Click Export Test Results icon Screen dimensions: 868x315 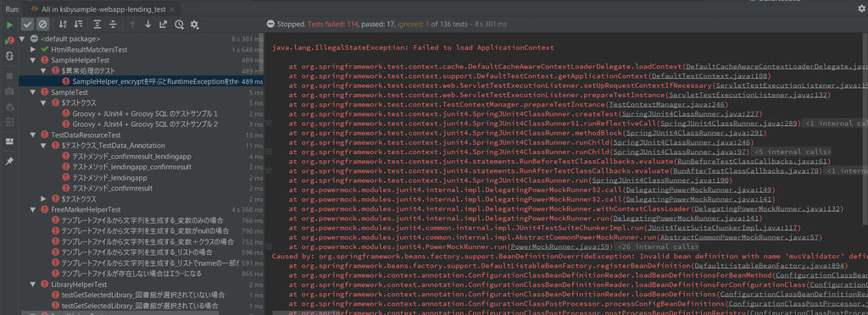(x=164, y=25)
